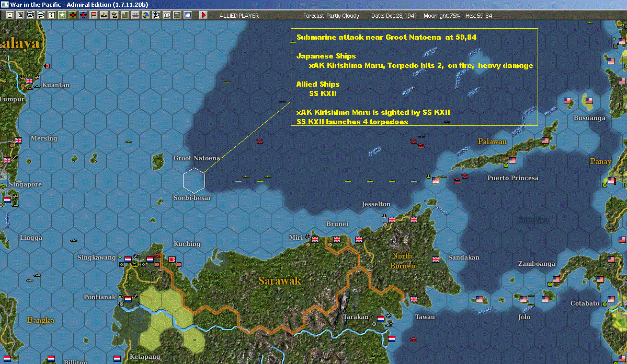Click the 'Singkawang' map label
This screenshot has width=627, height=364.
(x=96, y=257)
